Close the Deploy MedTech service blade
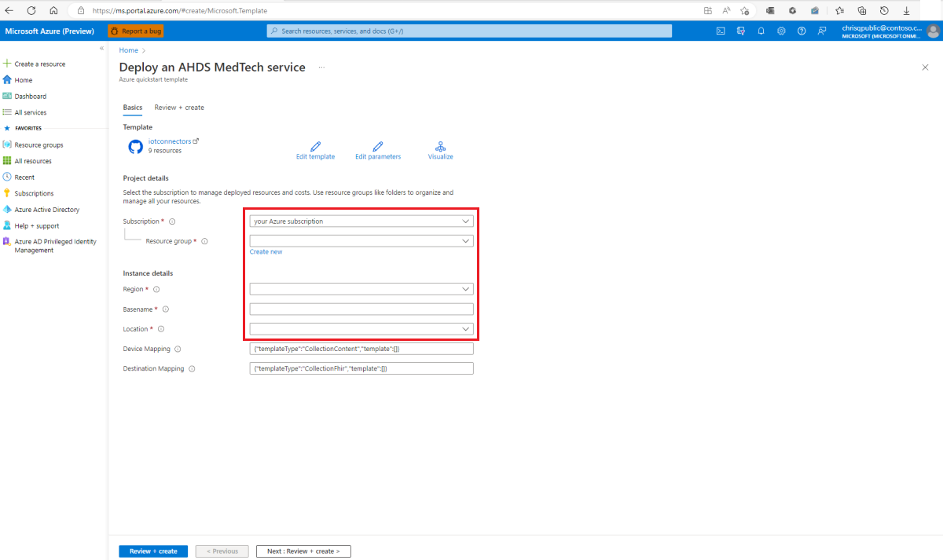 (x=925, y=68)
